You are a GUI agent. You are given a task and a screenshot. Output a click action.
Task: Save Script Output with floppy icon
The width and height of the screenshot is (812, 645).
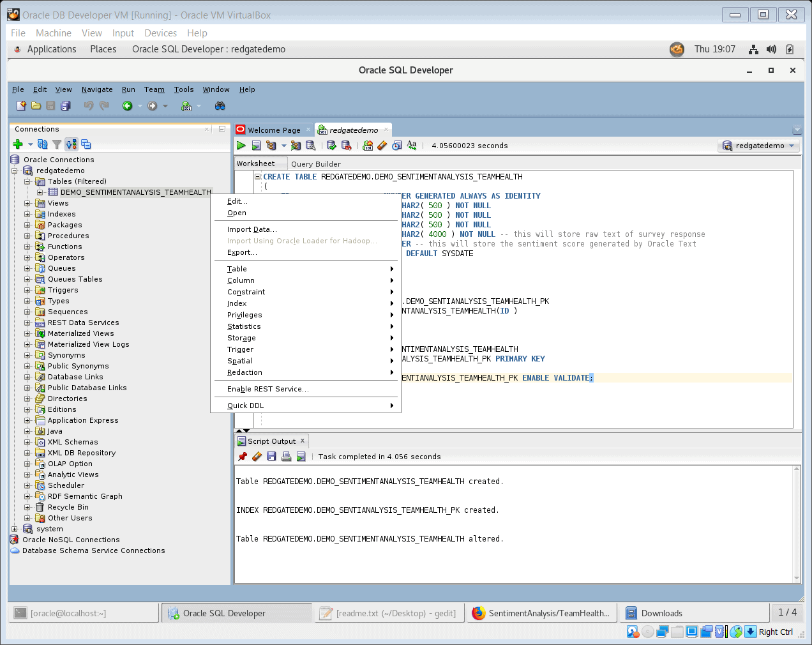point(271,457)
